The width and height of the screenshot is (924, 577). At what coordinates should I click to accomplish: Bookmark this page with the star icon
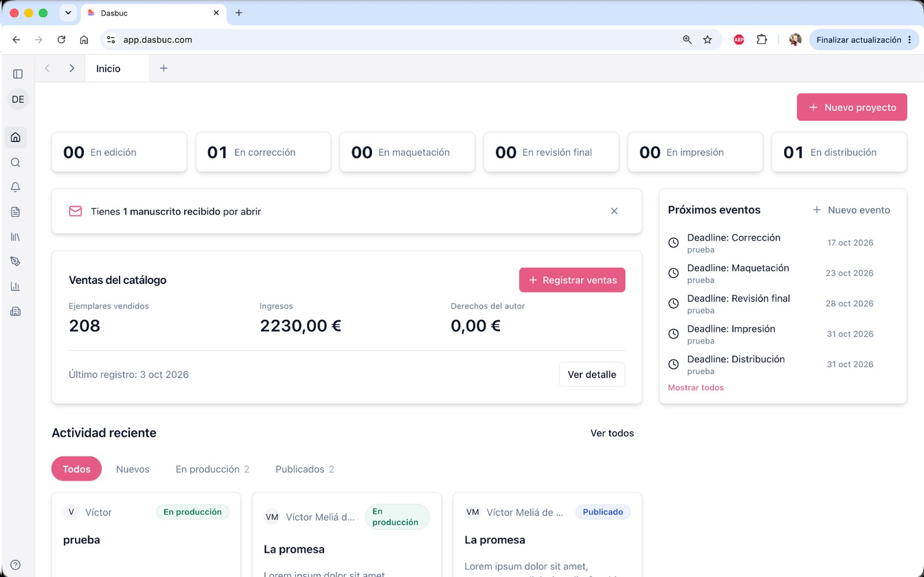point(708,39)
